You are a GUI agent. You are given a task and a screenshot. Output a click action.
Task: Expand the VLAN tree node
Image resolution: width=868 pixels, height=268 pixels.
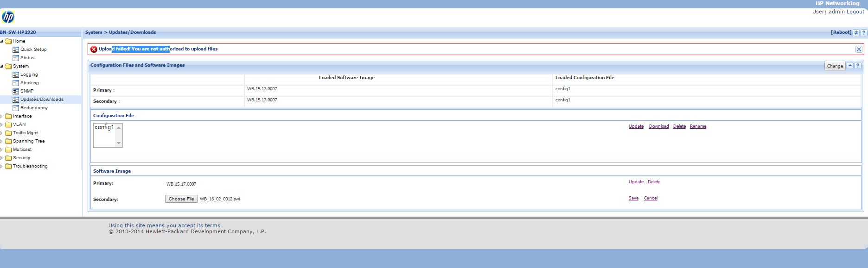click(2, 125)
